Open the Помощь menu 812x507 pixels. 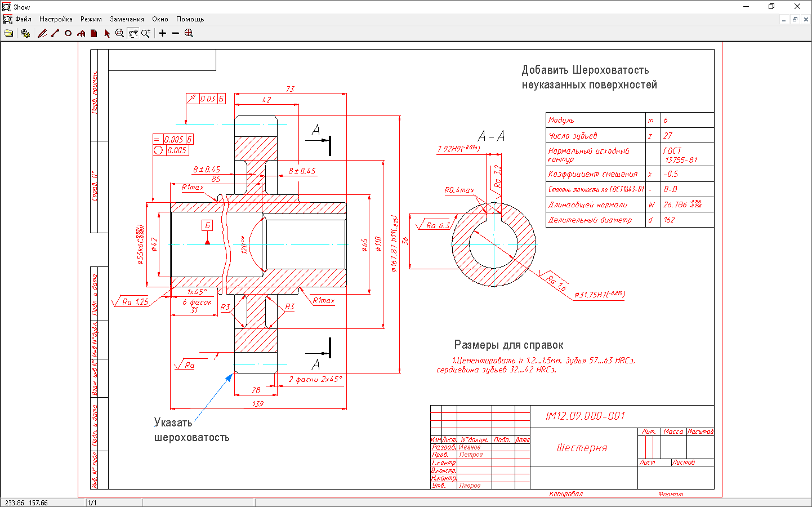190,19
